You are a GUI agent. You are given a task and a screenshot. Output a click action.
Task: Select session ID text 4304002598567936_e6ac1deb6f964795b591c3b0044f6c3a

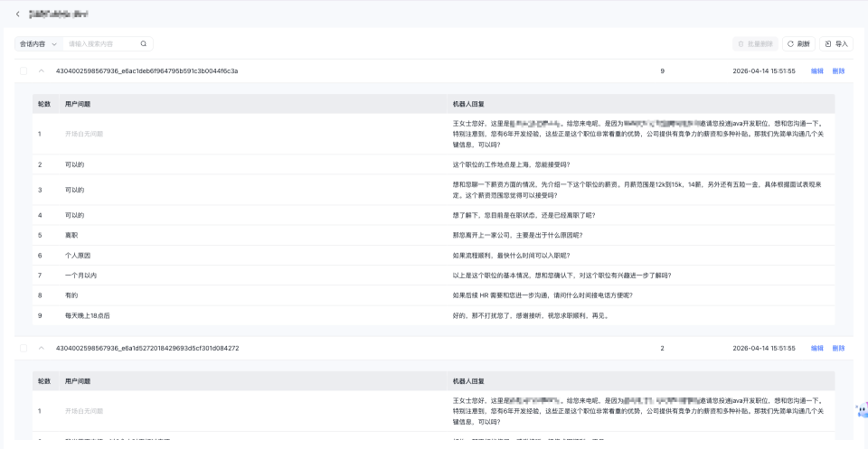147,70
